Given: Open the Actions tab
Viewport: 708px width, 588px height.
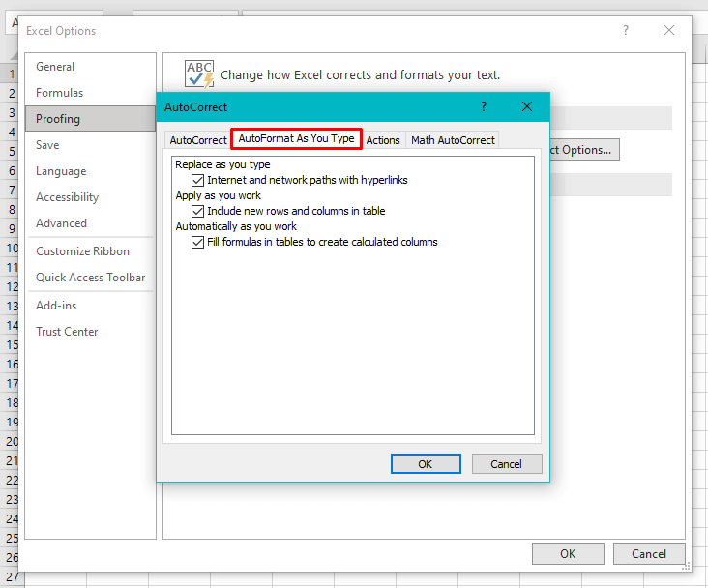Looking at the screenshot, I should 383,140.
